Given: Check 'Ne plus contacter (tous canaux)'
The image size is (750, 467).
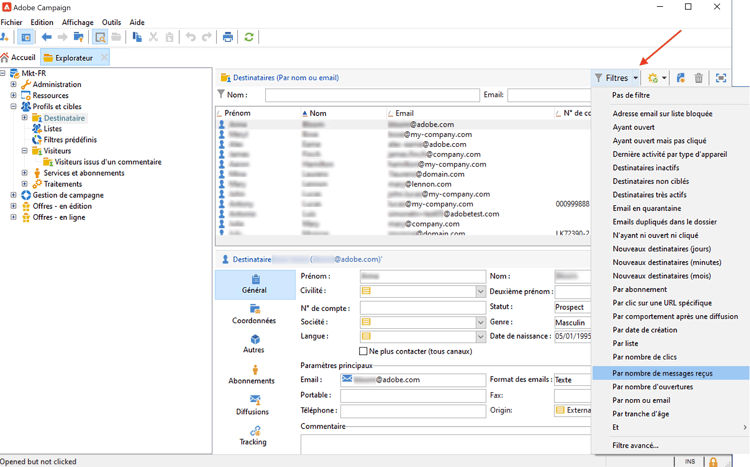Looking at the screenshot, I should click(363, 351).
